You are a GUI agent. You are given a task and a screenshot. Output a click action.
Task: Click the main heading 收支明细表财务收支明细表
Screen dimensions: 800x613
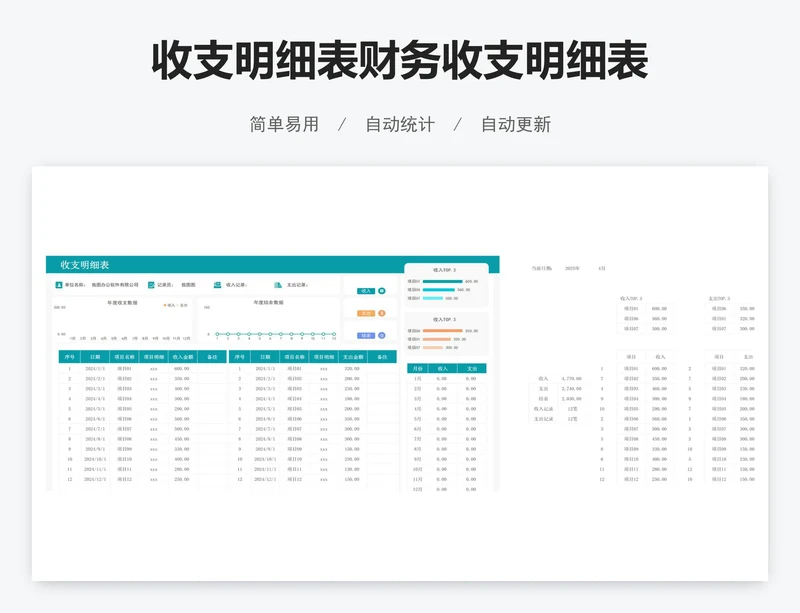click(x=400, y=61)
